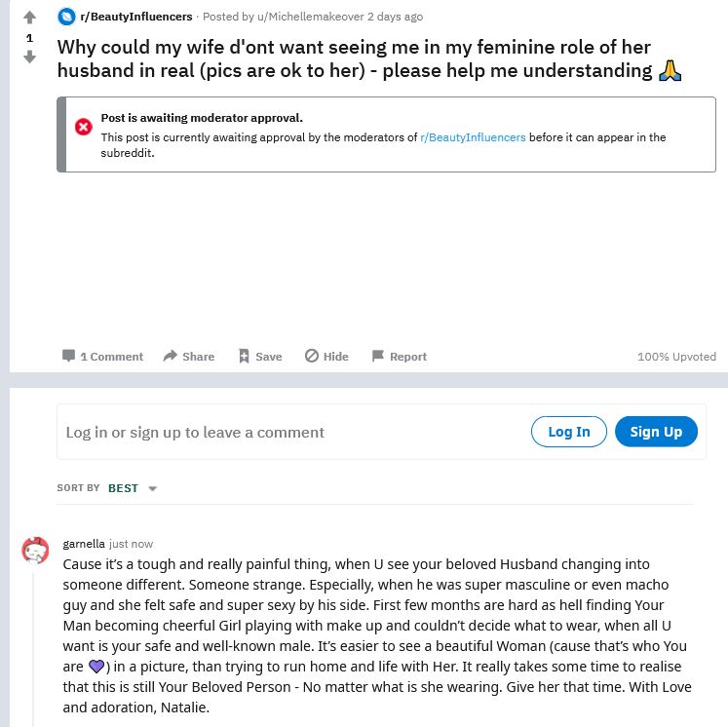728x727 pixels.
Task: Click the Hide circle-slash icon
Action: [312, 356]
